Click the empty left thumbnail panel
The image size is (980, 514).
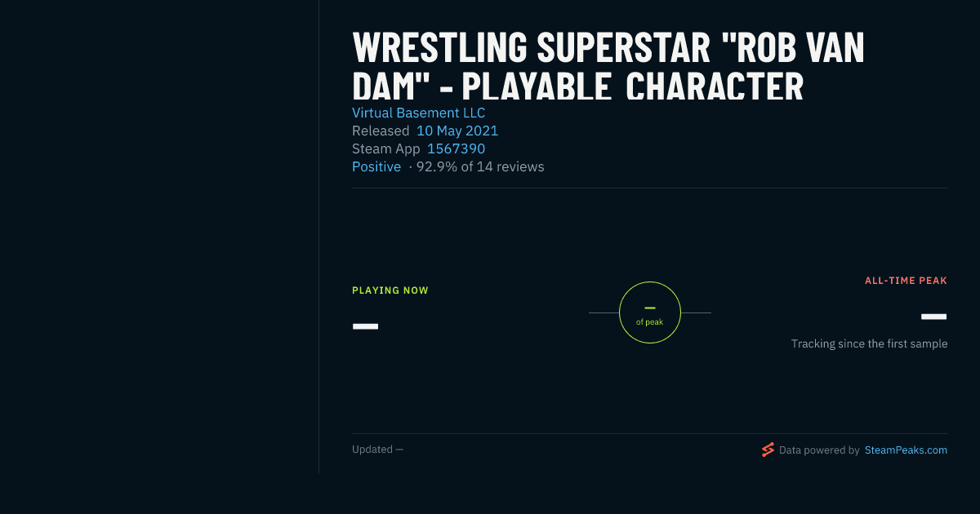[x=159, y=237]
